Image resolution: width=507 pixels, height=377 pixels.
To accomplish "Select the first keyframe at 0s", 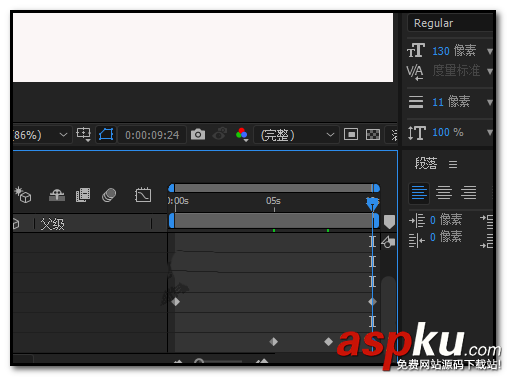I will pos(176,302).
